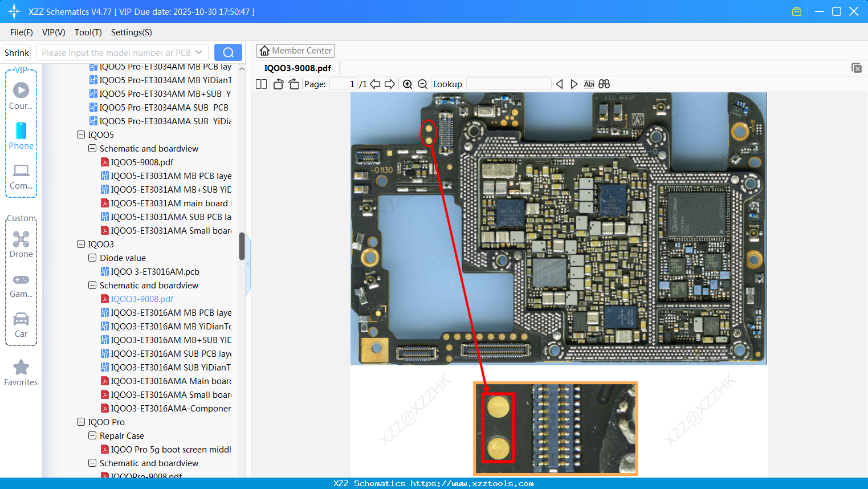Select the highlighted IQOO3-9008.pdf tree entry
This screenshot has width=868, height=489.
[142, 299]
